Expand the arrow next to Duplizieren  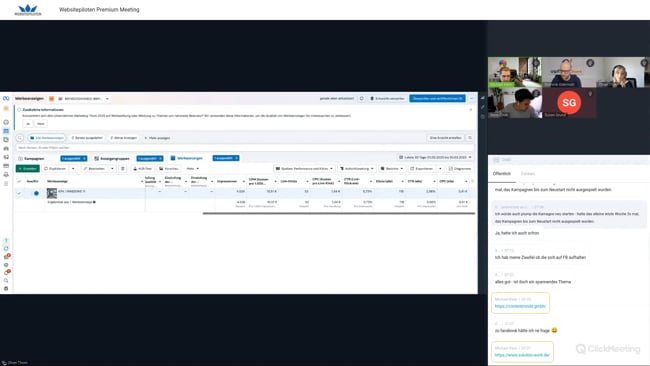(73, 169)
